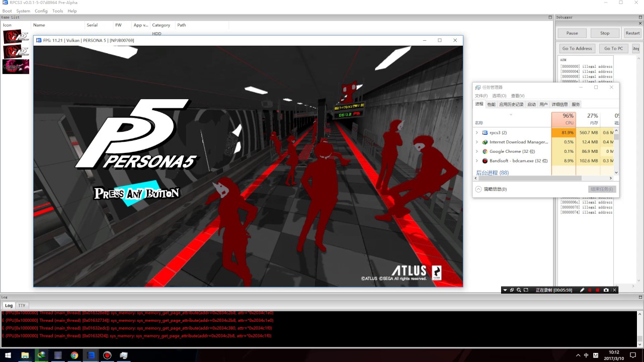Click the Pause button in Debugger
This screenshot has height=362, width=644.
tap(572, 33)
